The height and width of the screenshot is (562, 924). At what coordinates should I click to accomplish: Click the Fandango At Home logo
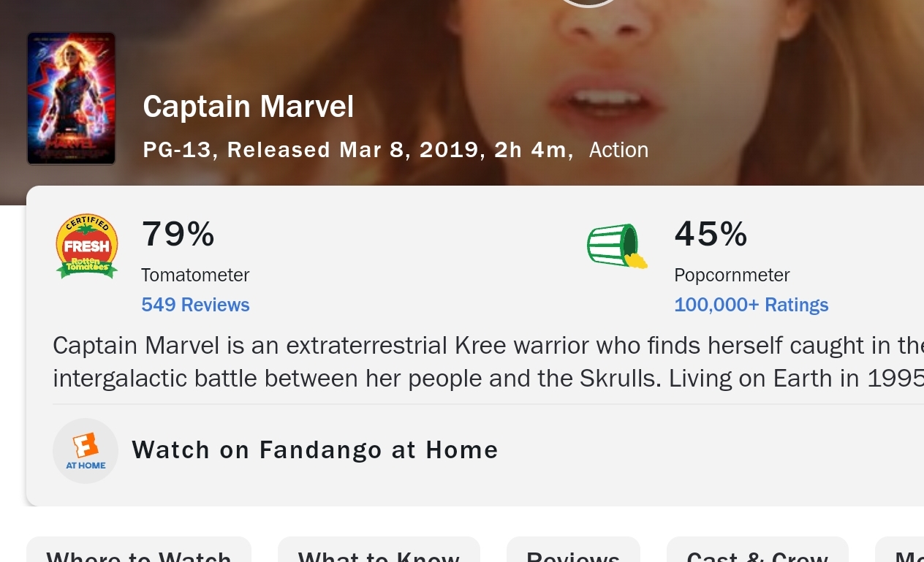[x=86, y=451]
